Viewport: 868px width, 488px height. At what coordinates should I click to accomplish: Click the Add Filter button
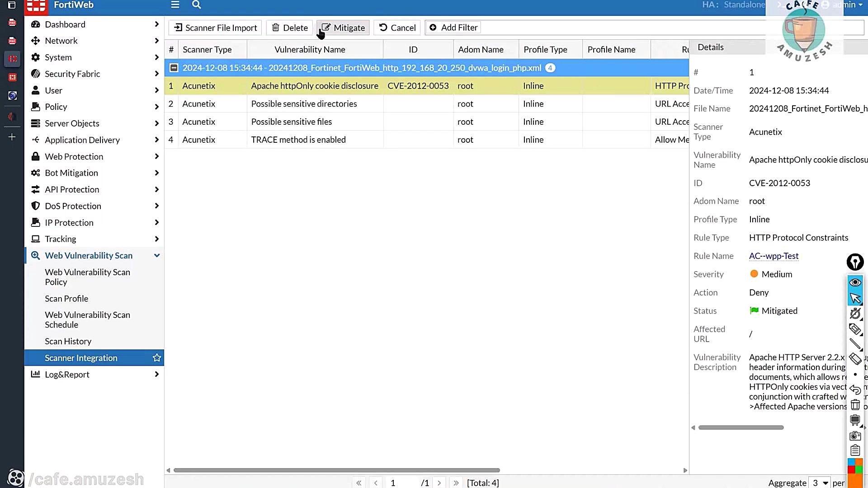453,28
